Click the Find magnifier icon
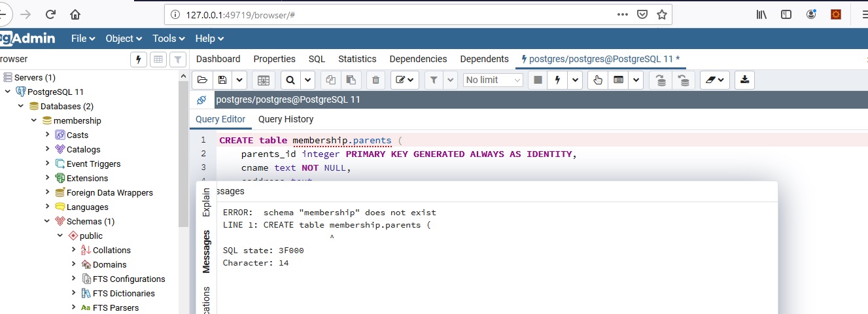The height and width of the screenshot is (314, 868). pos(290,80)
